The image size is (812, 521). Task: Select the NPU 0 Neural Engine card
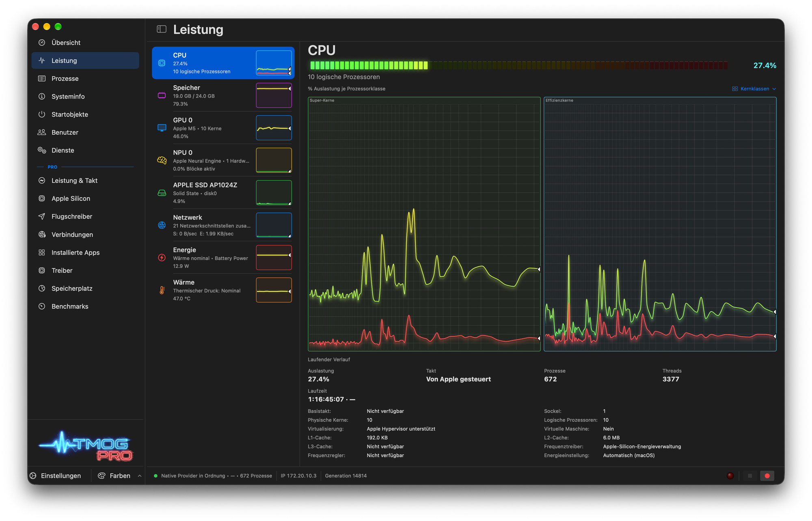click(x=223, y=160)
